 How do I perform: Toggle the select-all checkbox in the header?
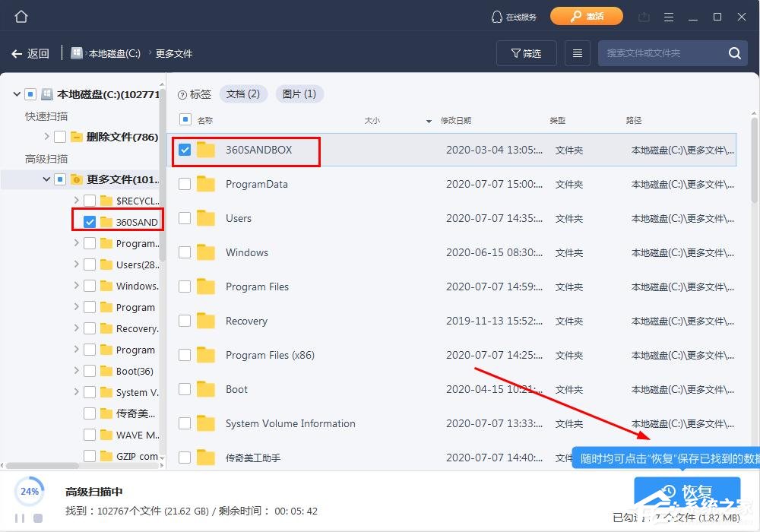(x=183, y=119)
